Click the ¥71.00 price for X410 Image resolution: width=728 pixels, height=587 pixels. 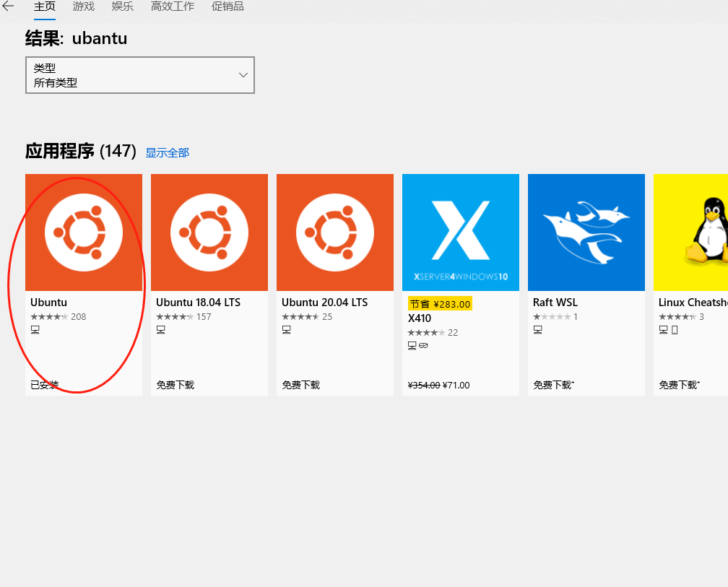click(456, 386)
